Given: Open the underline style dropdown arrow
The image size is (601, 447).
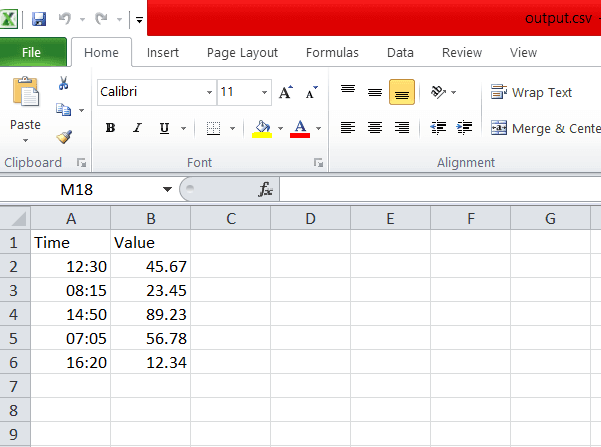Looking at the screenshot, I should click(184, 128).
